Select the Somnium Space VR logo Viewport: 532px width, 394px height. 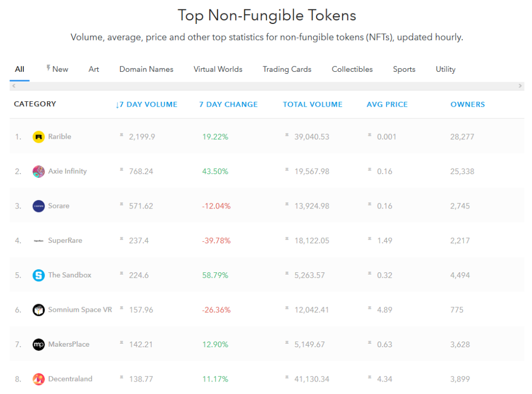[38, 309]
